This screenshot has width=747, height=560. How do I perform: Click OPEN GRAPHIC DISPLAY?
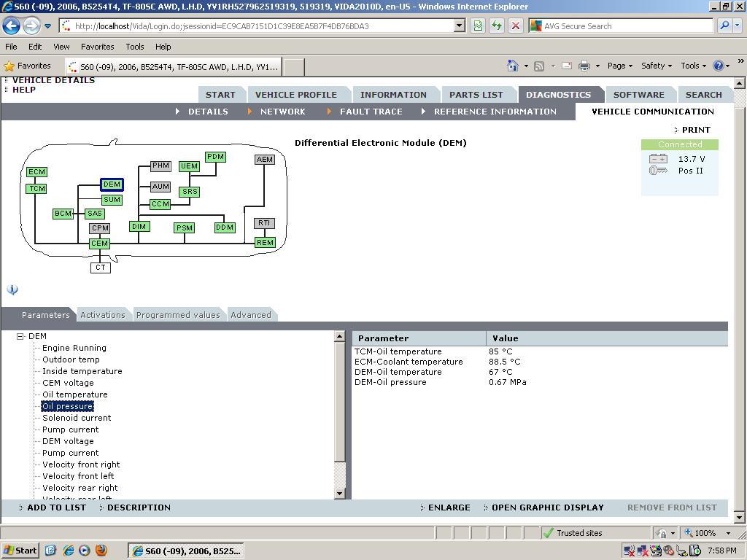coord(547,507)
